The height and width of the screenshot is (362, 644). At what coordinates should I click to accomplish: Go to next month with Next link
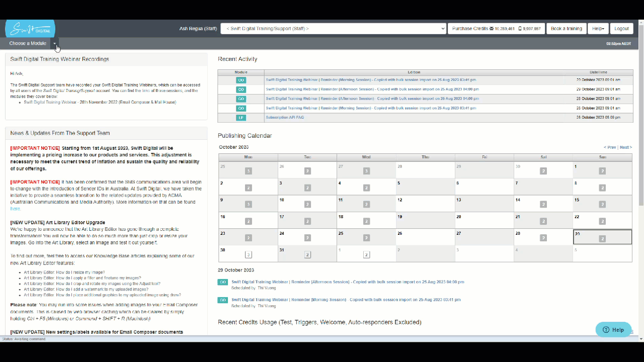pos(626,147)
